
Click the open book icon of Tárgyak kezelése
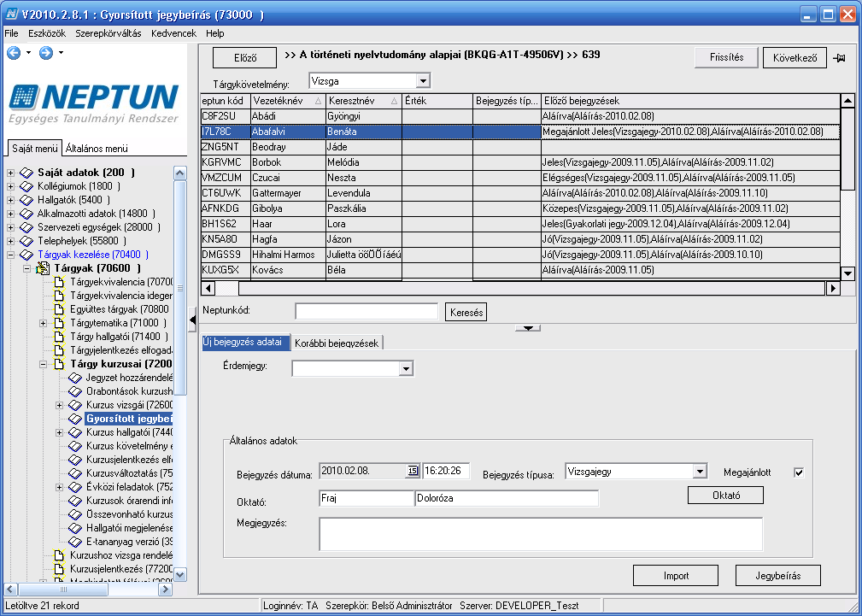[26, 255]
